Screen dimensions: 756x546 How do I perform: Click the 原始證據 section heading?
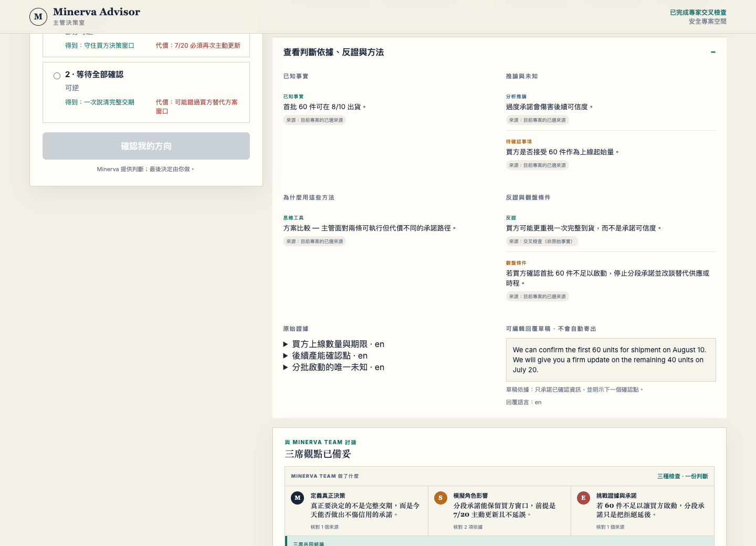[x=296, y=329]
